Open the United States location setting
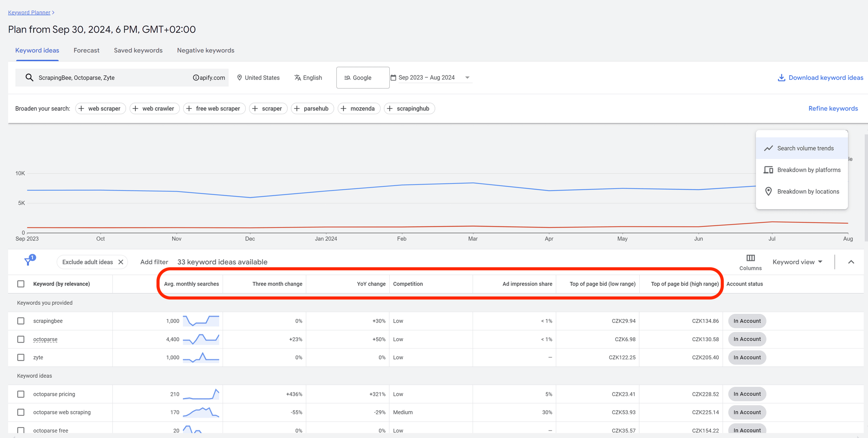This screenshot has width=868, height=438. pos(258,77)
